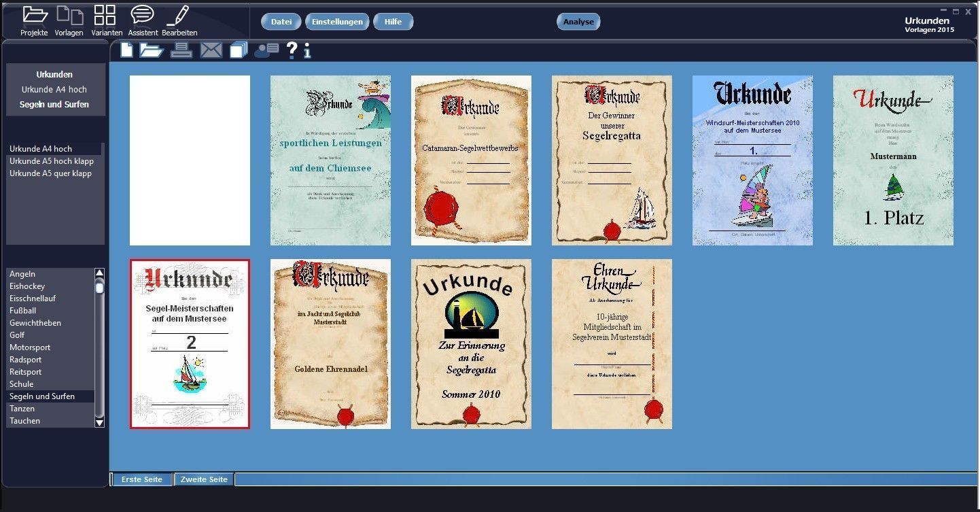Viewport: 980px width, 512px height.
Task: Open the question mark help icon
Action: 292,50
